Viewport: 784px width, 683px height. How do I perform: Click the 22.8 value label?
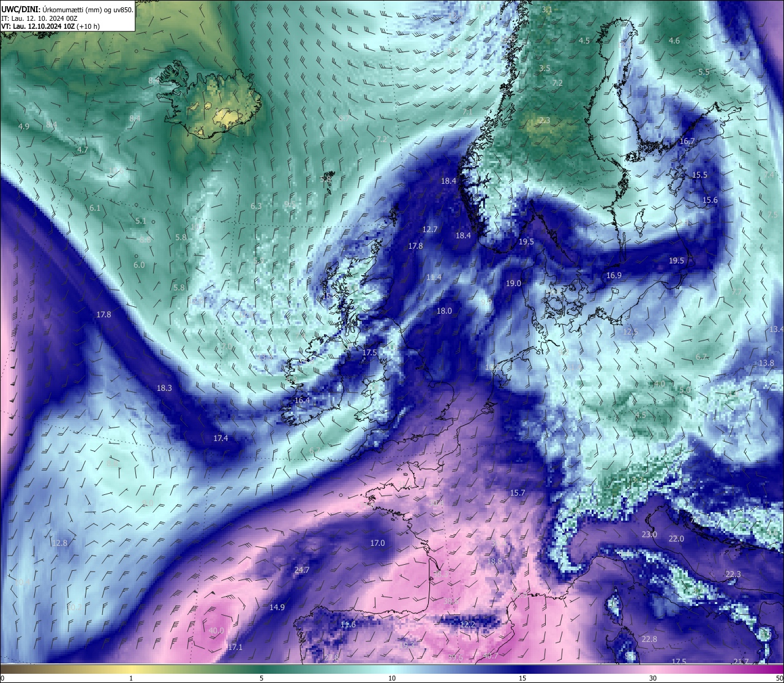pyautogui.click(x=649, y=639)
